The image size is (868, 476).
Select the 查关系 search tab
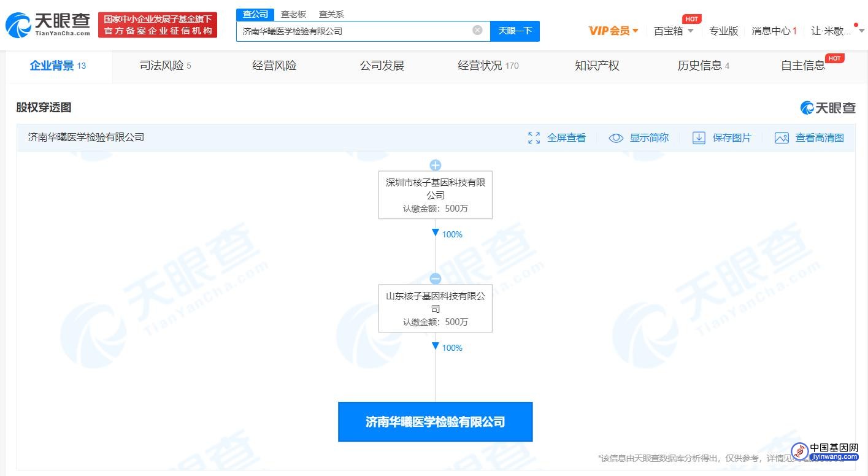331,14
